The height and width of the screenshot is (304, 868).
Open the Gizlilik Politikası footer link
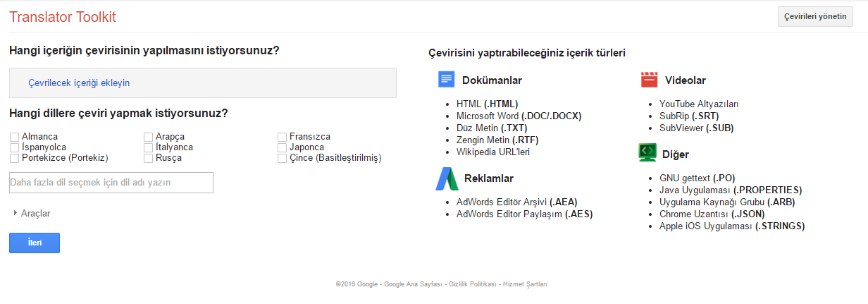[473, 284]
